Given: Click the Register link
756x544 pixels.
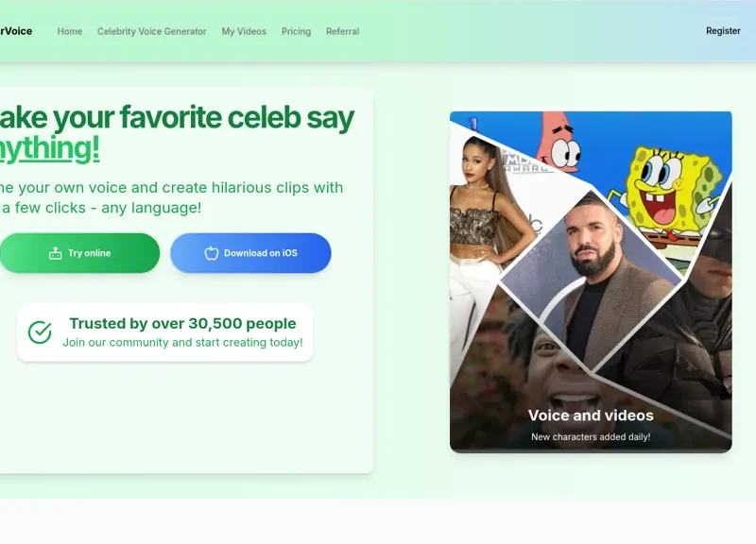Looking at the screenshot, I should click(x=723, y=31).
